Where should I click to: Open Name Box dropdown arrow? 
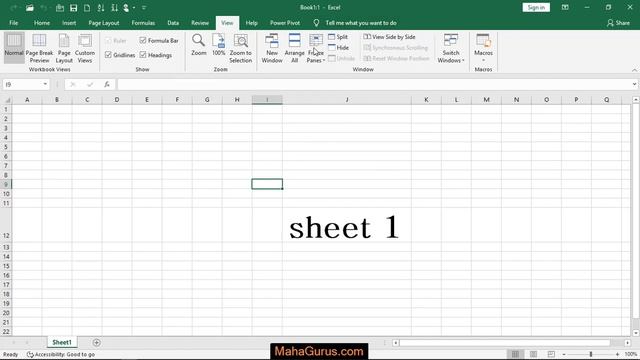(45, 84)
